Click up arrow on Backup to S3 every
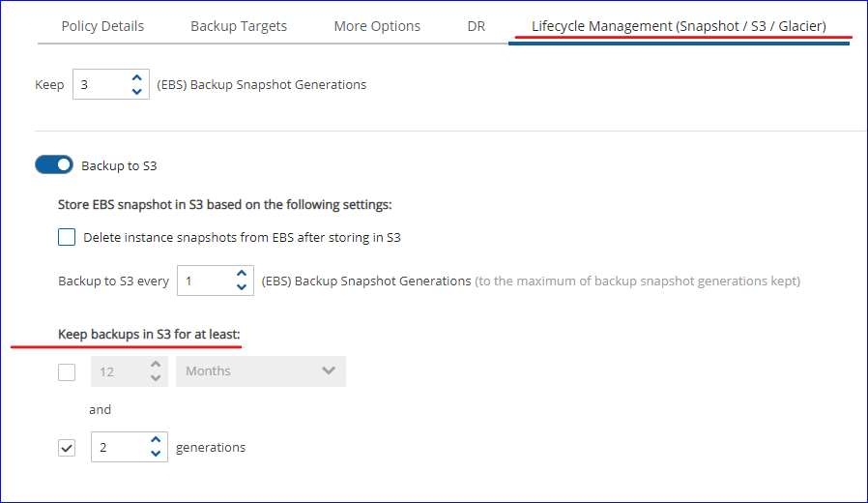 [x=241, y=274]
